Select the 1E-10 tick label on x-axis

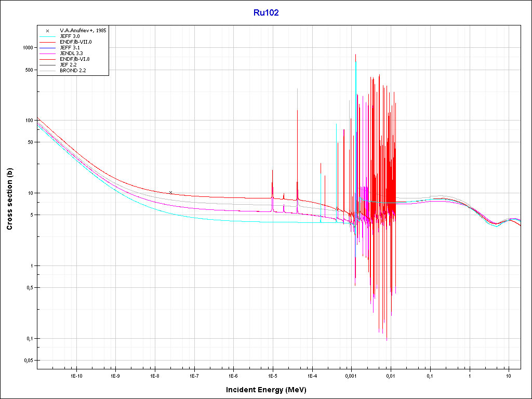point(76,375)
